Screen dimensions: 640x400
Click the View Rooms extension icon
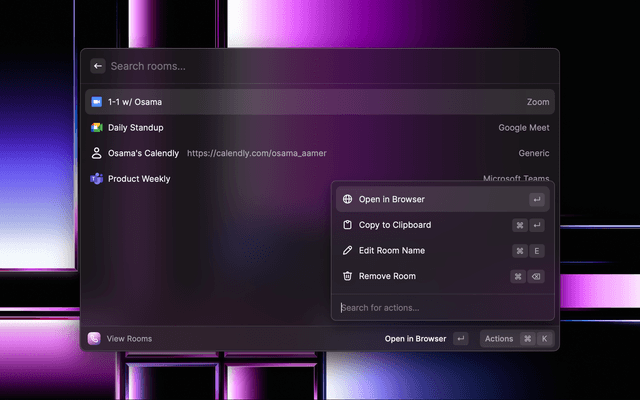[94, 339]
